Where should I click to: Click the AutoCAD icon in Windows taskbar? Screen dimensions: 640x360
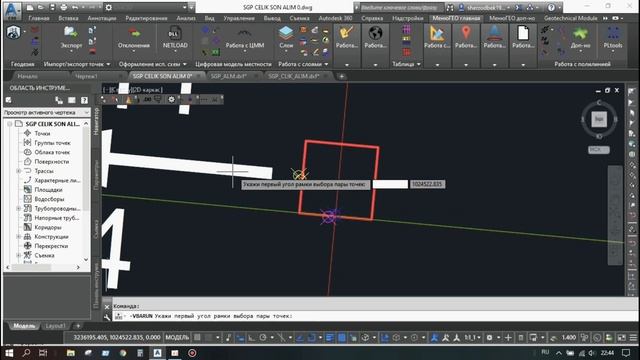(x=157, y=353)
